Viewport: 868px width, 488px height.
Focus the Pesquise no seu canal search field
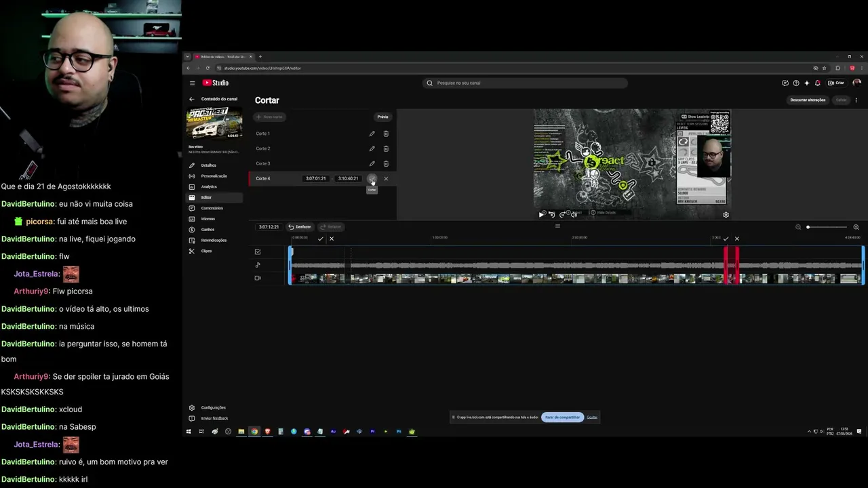pyautogui.click(x=525, y=83)
